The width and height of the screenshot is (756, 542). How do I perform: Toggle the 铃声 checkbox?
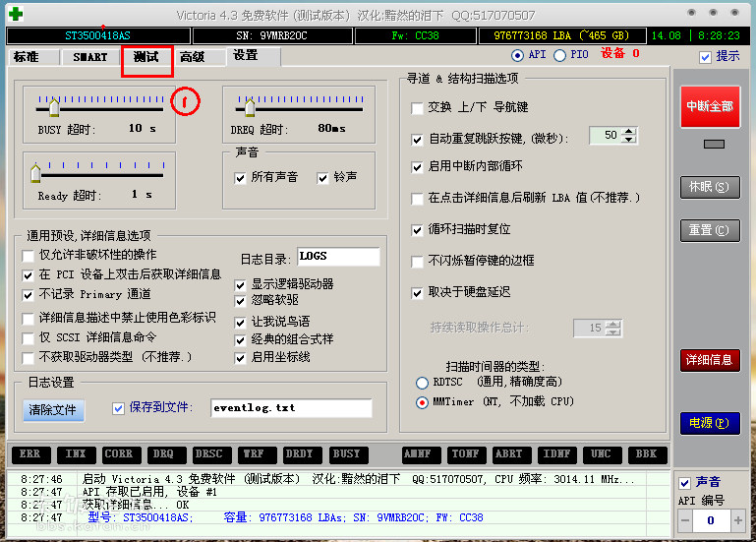[x=322, y=178]
